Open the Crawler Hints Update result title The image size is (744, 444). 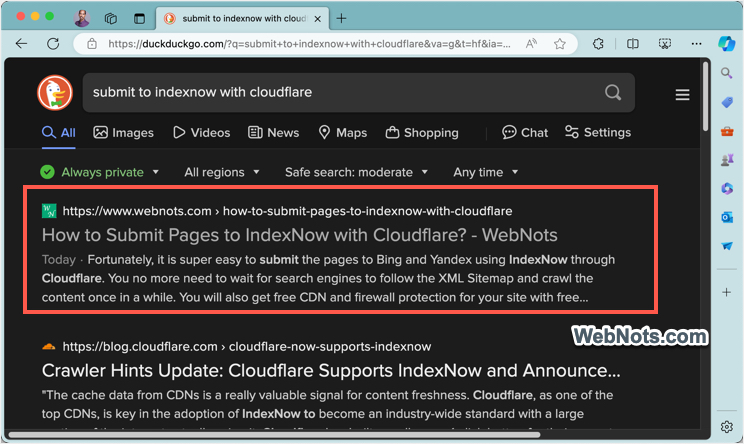click(331, 370)
